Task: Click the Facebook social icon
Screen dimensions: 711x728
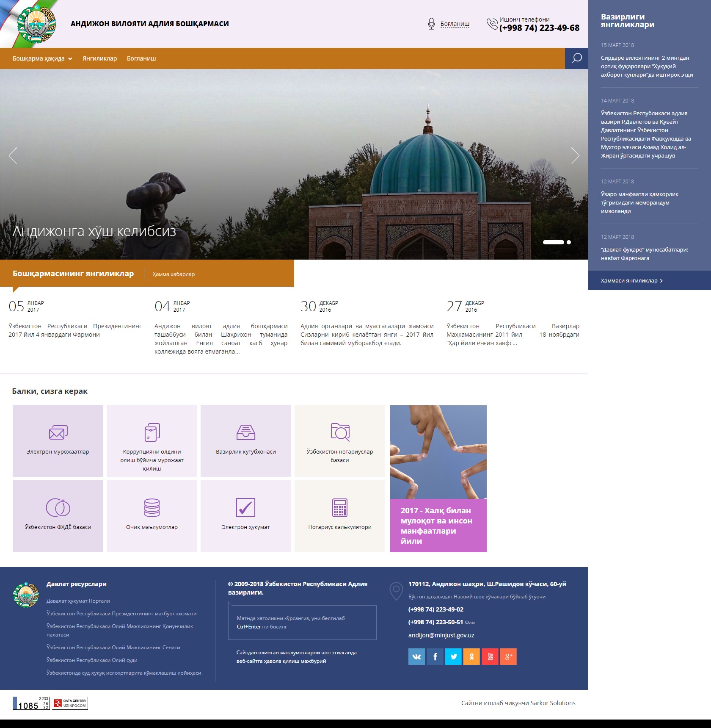Action: click(435, 656)
